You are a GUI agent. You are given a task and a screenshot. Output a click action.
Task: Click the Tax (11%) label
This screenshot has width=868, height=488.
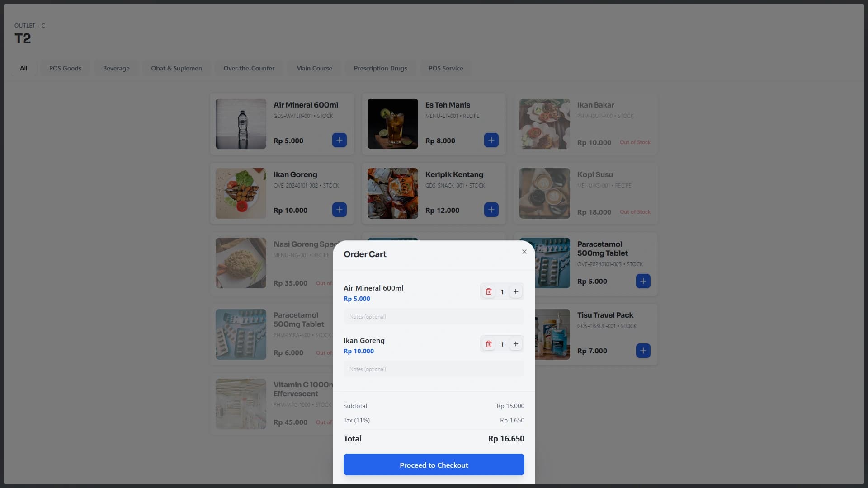click(x=357, y=420)
